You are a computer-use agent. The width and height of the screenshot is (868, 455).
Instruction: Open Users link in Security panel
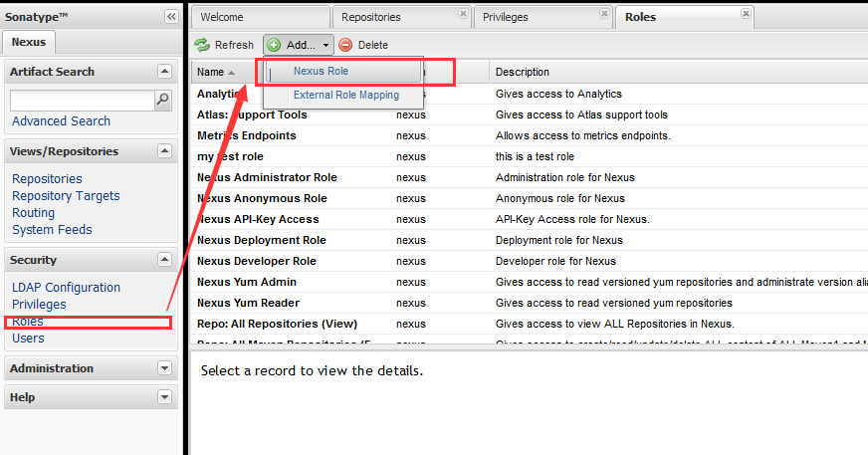click(28, 339)
